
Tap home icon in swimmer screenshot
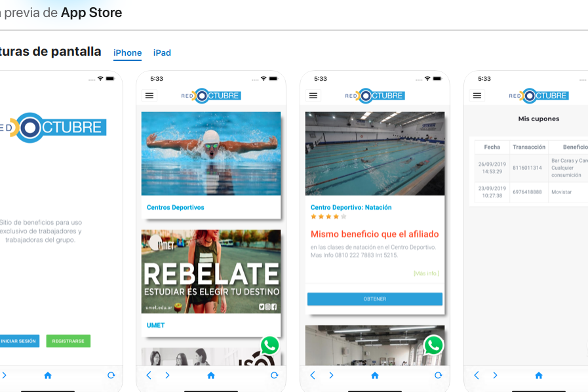pyautogui.click(x=211, y=376)
